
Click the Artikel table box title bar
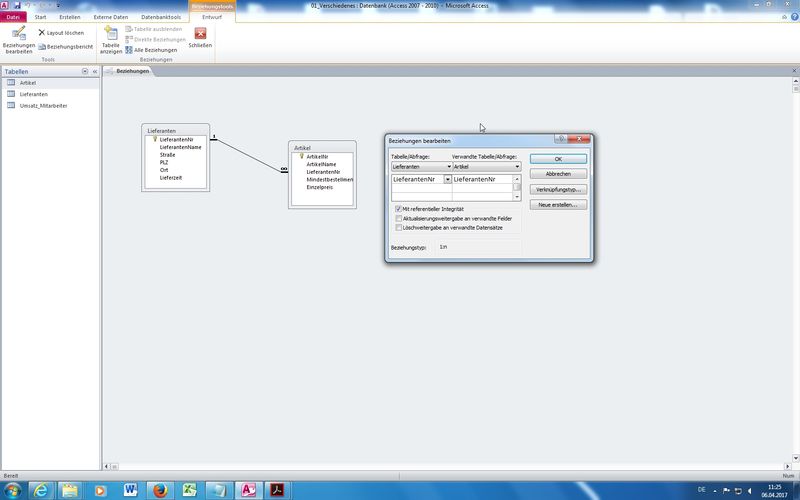[x=322, y=148]
